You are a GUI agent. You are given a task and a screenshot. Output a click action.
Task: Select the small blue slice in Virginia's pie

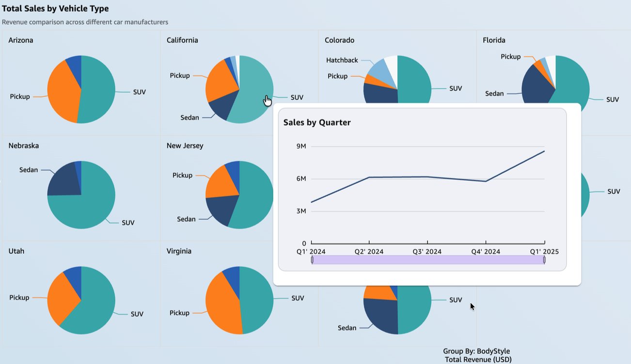232,273
